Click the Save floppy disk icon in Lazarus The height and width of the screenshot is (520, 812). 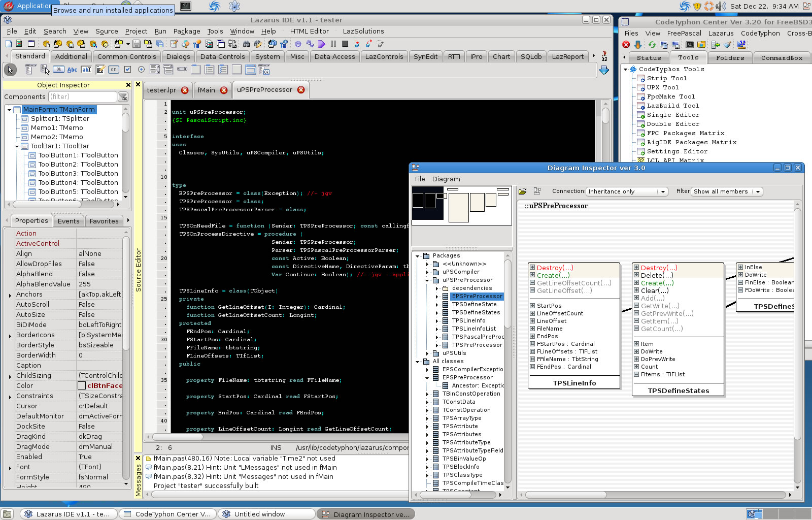(x=137, y=44)
